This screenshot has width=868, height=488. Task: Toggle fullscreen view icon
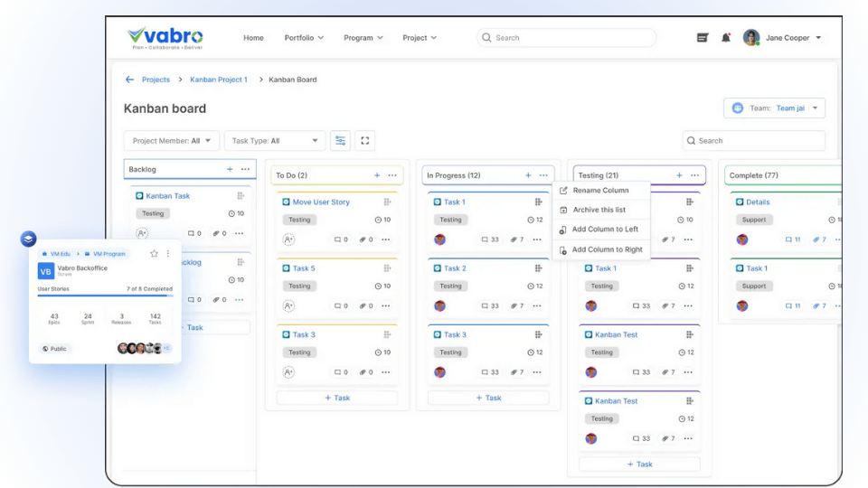pyautogui.click(x=364, y=141)
